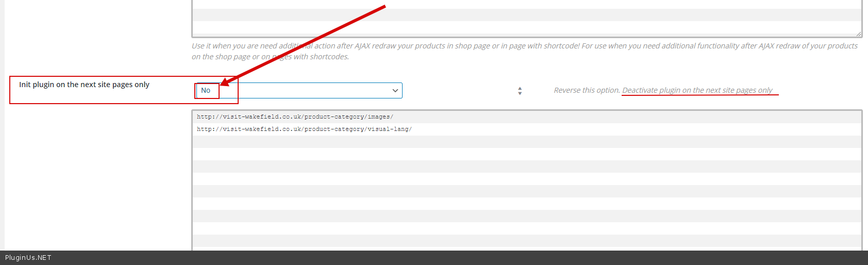Click the 'Init plugin on the next site pages only' label

(x=84, y=85)
